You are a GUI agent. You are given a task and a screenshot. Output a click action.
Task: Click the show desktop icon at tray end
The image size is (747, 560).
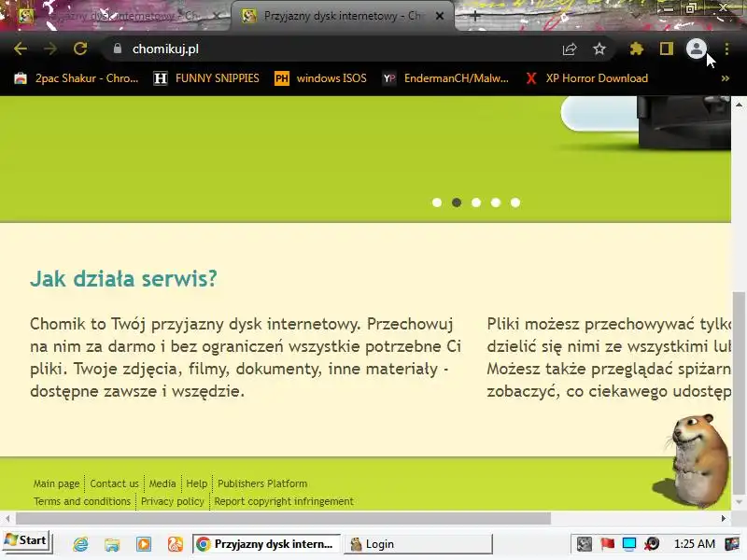point(732,544)
